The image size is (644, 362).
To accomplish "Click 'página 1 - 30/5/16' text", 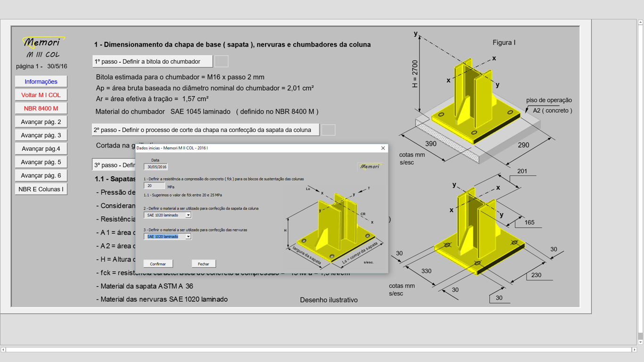I will tap(41, 66).
